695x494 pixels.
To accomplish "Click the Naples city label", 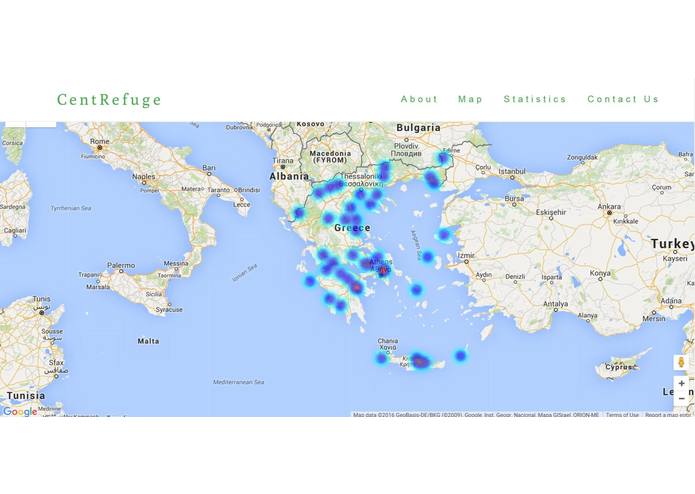I will [x=144, y=176].
